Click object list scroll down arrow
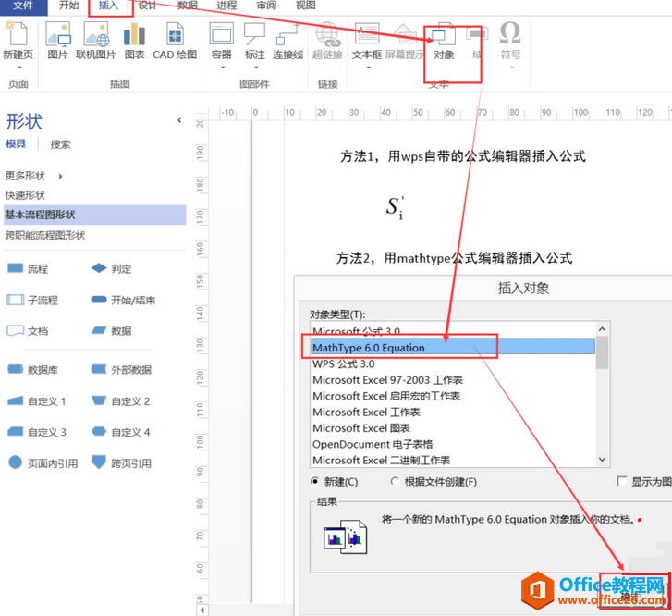The height and width of the screenshot is (616, 672). coord(602,460)
